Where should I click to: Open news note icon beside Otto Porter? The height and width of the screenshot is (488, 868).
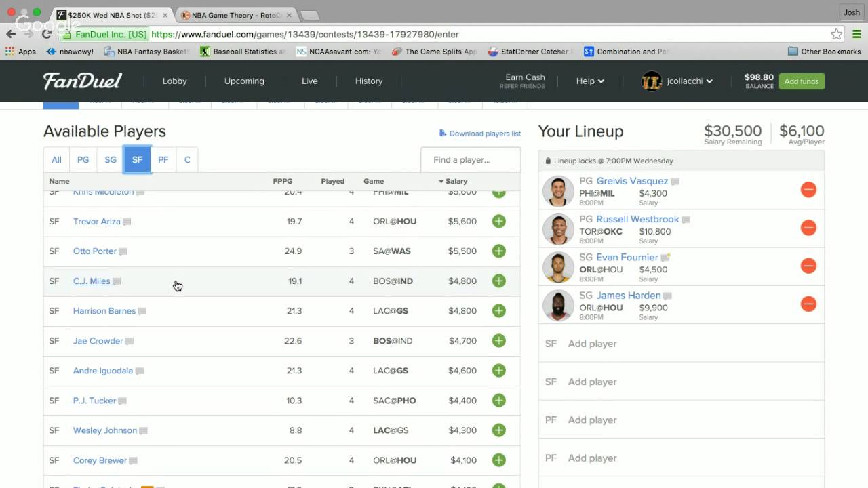[x=123, y=251]
